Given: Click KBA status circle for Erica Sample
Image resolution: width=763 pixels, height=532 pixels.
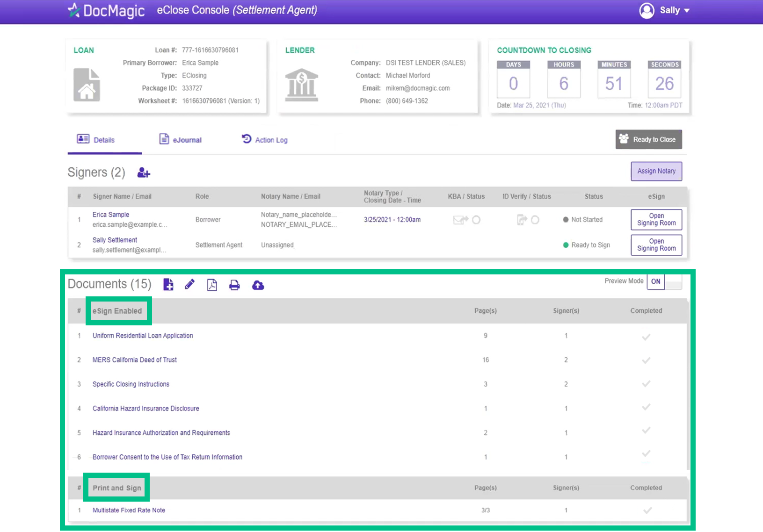Looking at the screenshot, I should click(476, 220).
